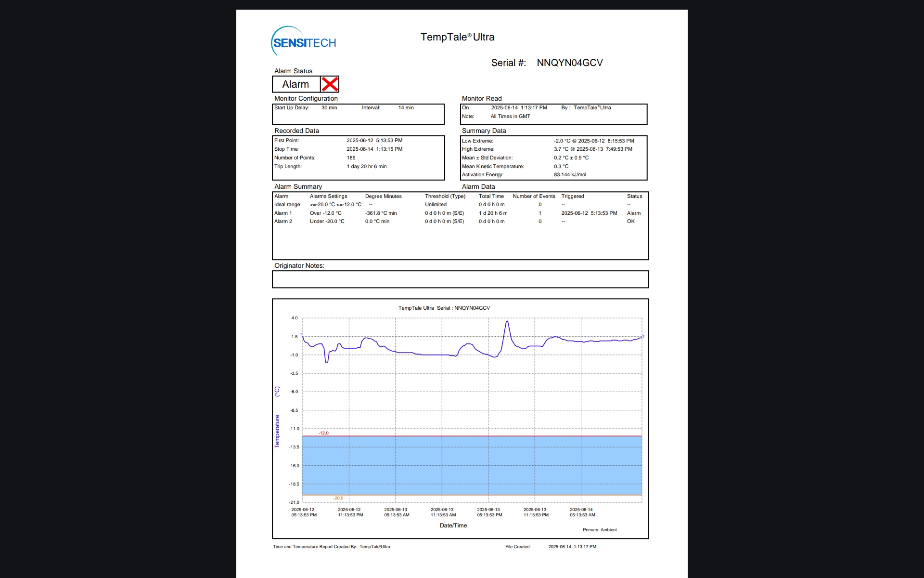Click the 'Date/Time' axis title

pyautogui.click(x=453, y=525)
